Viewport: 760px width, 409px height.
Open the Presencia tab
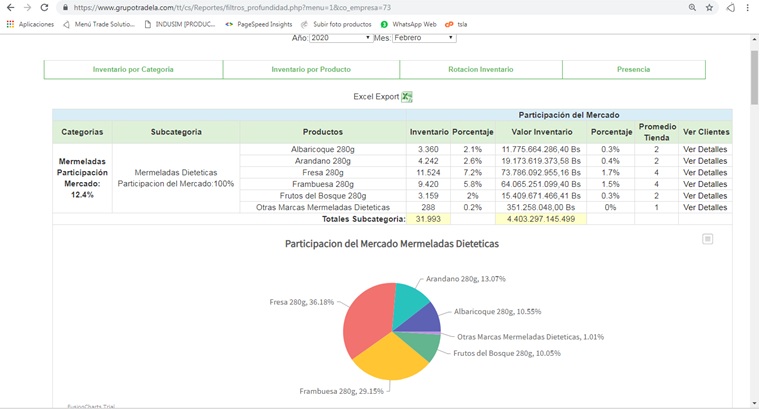click(633, 70)
